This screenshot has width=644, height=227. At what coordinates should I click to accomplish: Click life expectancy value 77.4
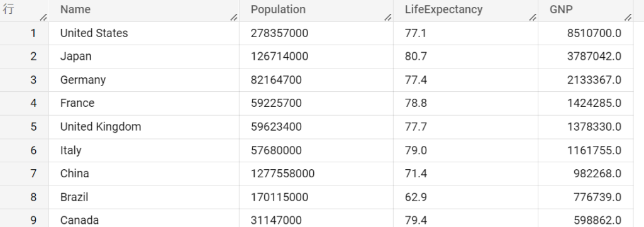tap(416, 80)
